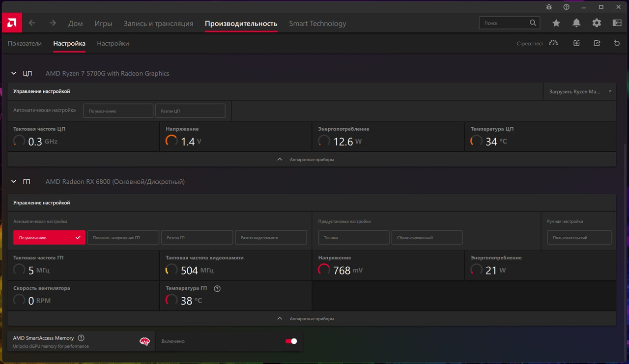
Task: Start the Стресс-тест gauge icon
Action: point(553,43)
